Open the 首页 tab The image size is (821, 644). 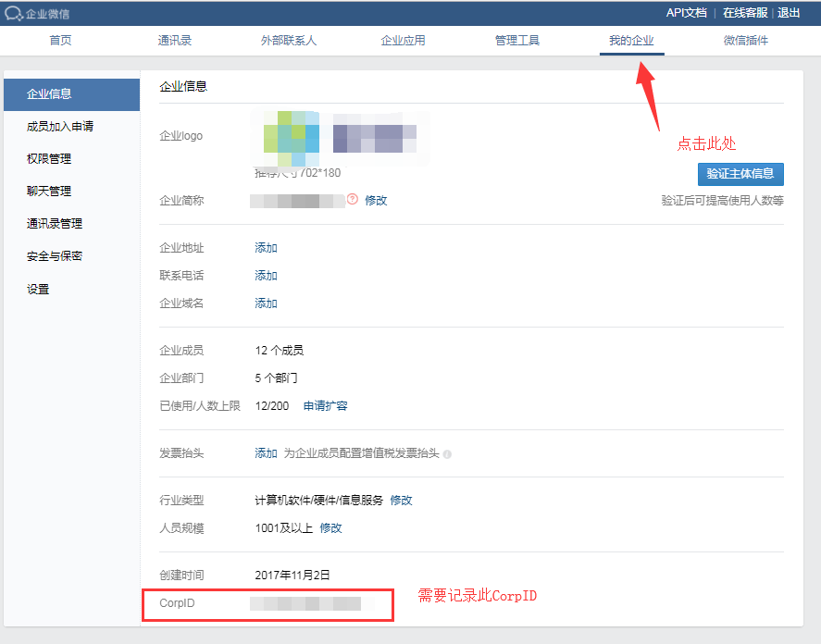tap(60, 41)
